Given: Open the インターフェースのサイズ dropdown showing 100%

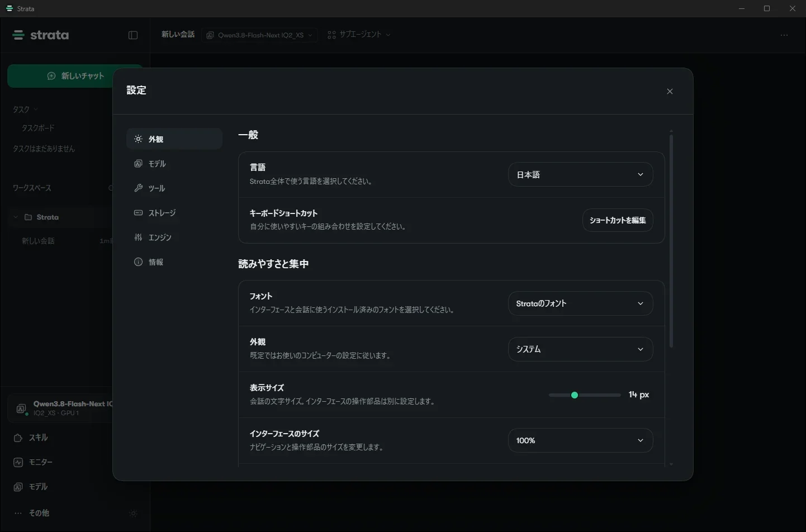Looking at the screenshot, I should click(580, 440).
